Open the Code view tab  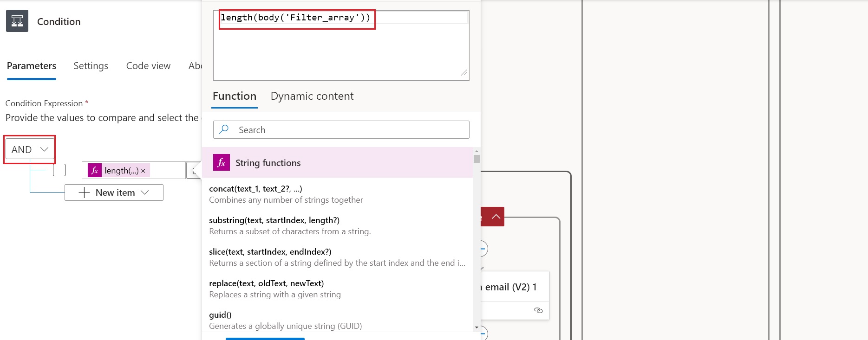click(148, 66)
